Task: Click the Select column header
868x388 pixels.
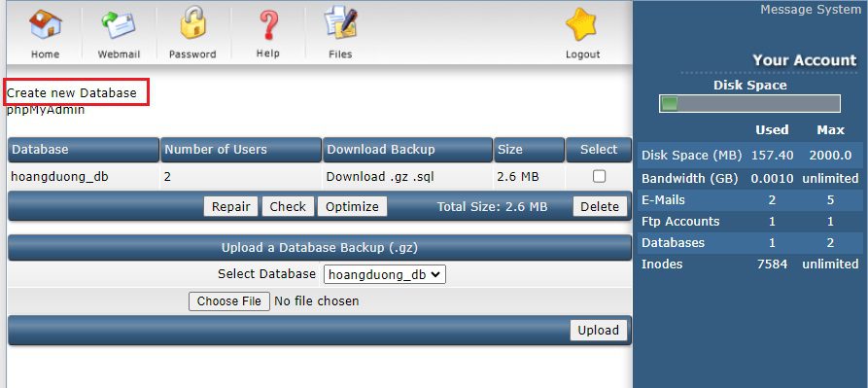Action: [x=599, y=150]
